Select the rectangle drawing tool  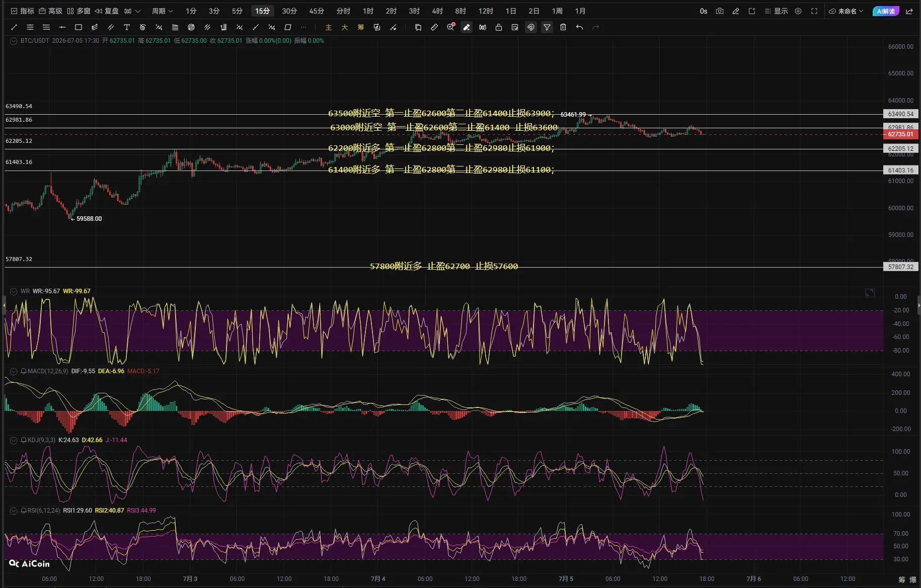point(79,27)
